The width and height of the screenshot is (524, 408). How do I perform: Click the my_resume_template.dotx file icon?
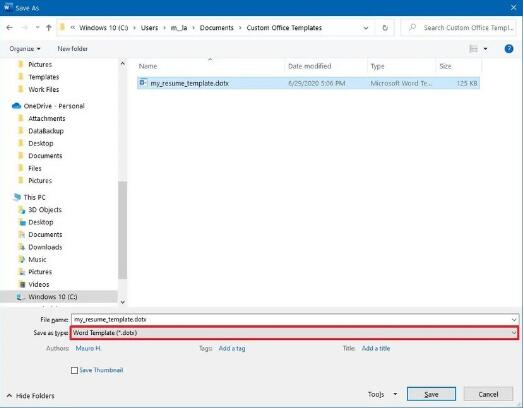coord(143,83)
